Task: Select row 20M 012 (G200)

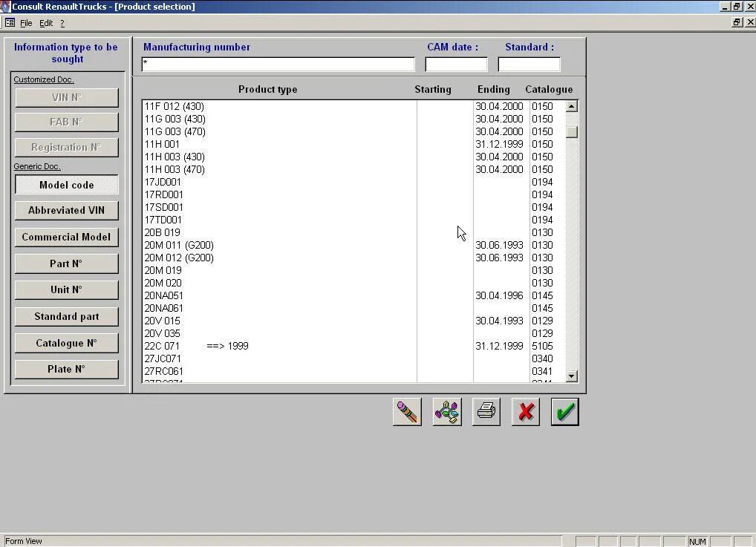Action: coord(353,258)
